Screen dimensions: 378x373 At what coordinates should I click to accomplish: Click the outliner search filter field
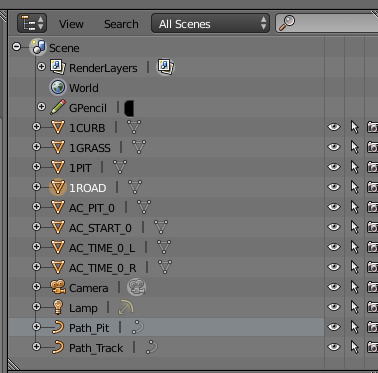pyautogui.click(x=327, y=23)
